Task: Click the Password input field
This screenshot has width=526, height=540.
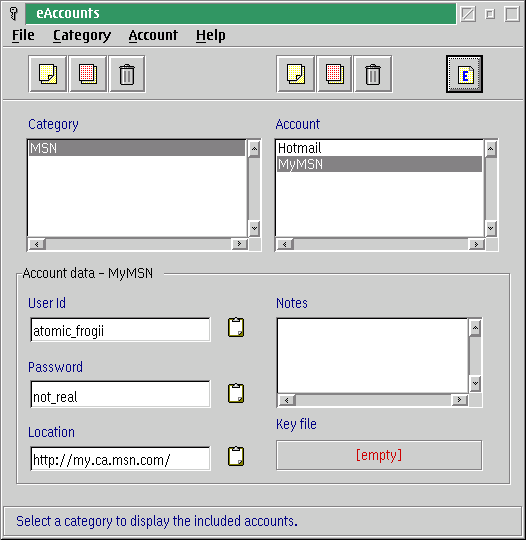Action: click(120, 394)
